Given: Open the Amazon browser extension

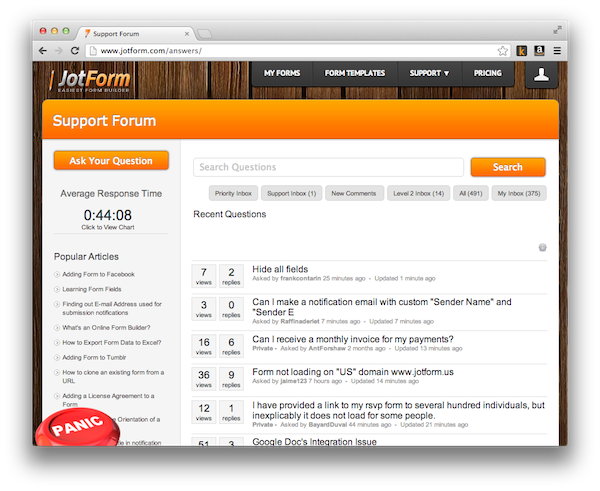Looking at the screenshot, I should coord(539,51).
